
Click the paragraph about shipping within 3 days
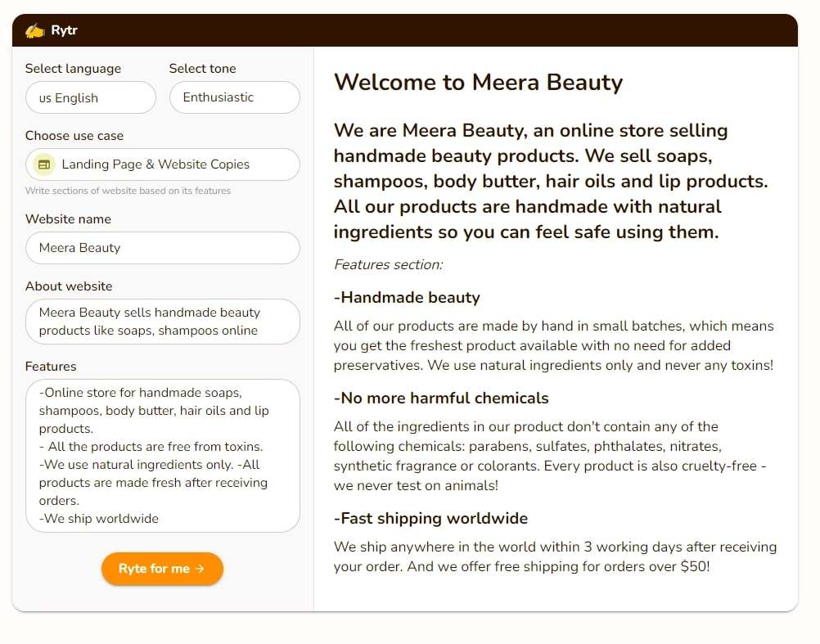click(x=556, y=556)
